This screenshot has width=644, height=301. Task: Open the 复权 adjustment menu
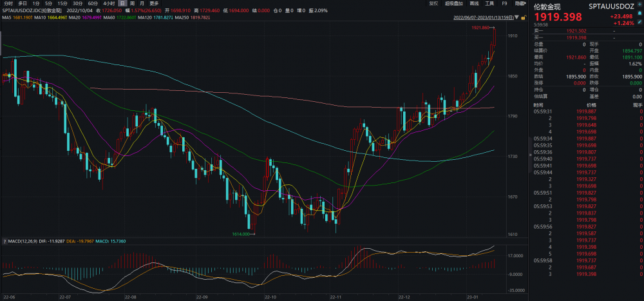point(434,3)
